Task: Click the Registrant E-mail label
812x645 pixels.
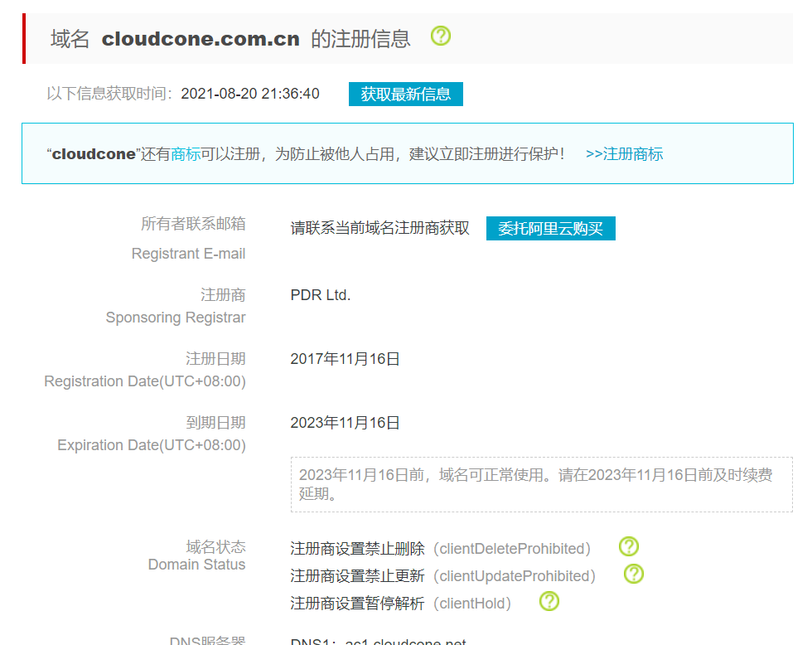Action: (x=189, y=254)
